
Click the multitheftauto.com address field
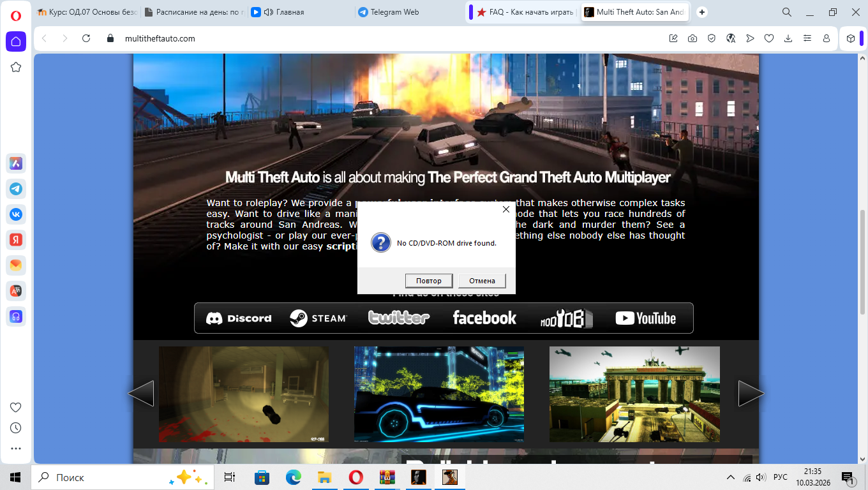(x=383, y=38)
